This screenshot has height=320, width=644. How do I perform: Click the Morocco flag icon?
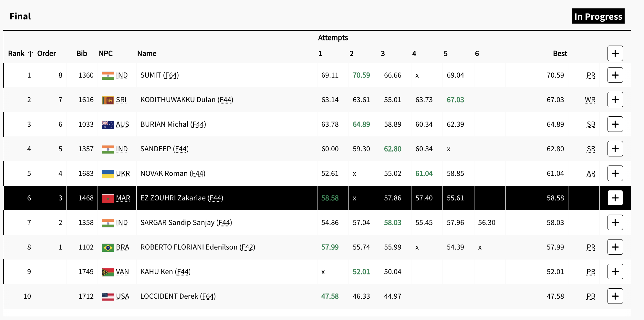[x=108, y=198]
